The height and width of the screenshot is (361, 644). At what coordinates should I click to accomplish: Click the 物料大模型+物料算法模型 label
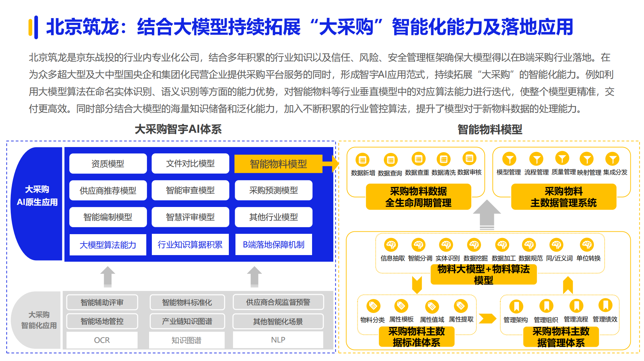pyautogui.click(x=483, y=274)
